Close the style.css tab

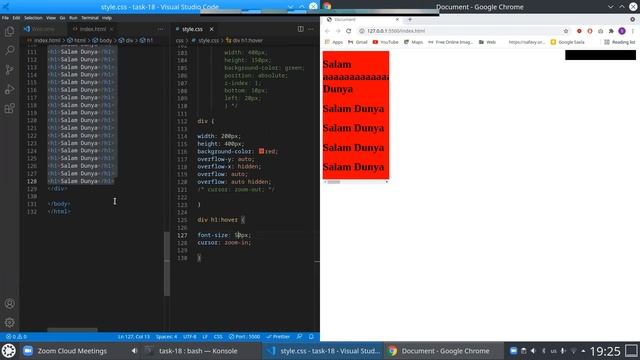tap(211, 29)
